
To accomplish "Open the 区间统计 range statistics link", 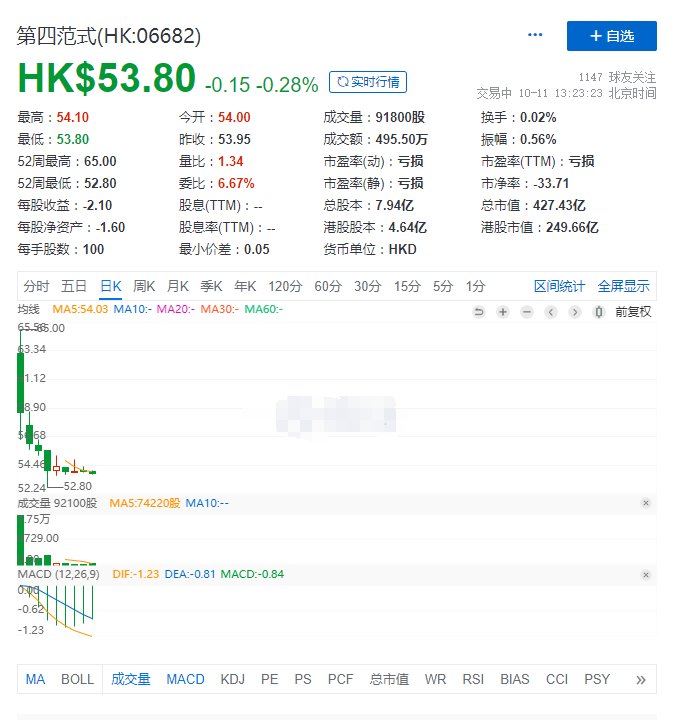I will click(x=560, y=287).
